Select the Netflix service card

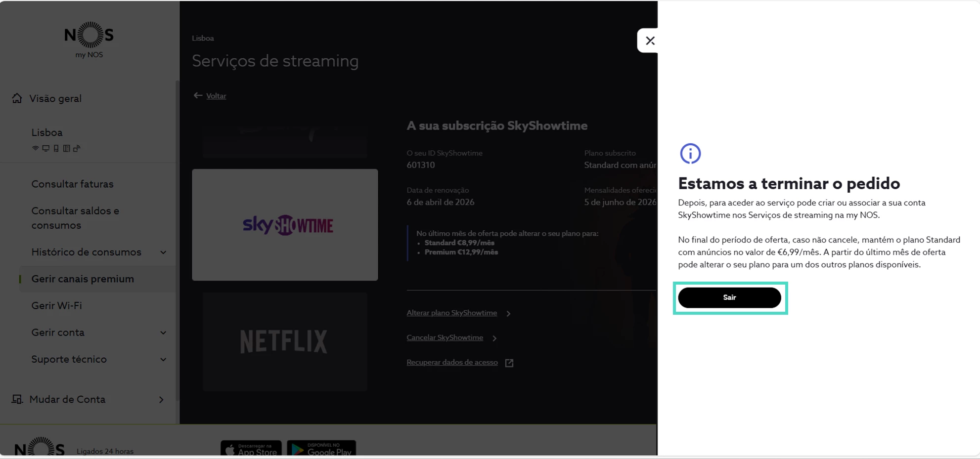285,341
